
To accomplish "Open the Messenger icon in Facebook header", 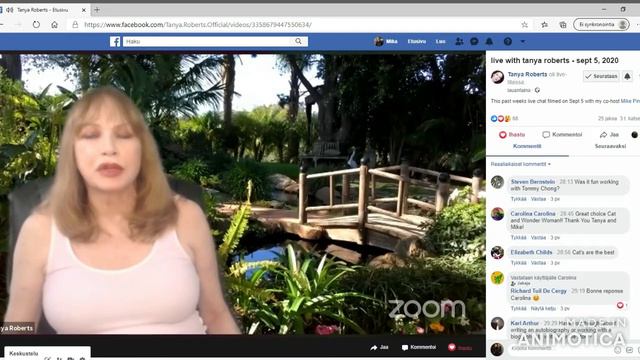I will click(474, 41).
